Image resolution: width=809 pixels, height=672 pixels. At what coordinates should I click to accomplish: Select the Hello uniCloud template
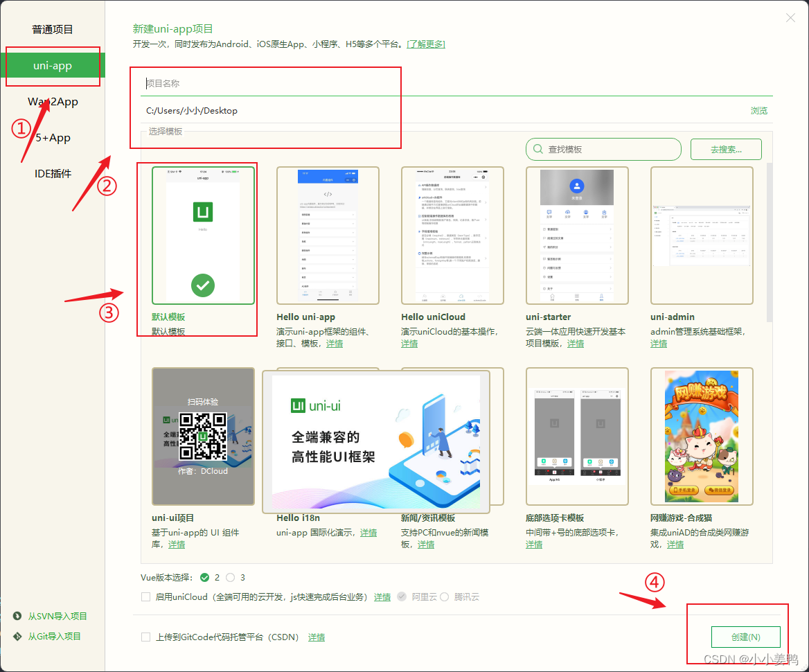pos(452,234)
